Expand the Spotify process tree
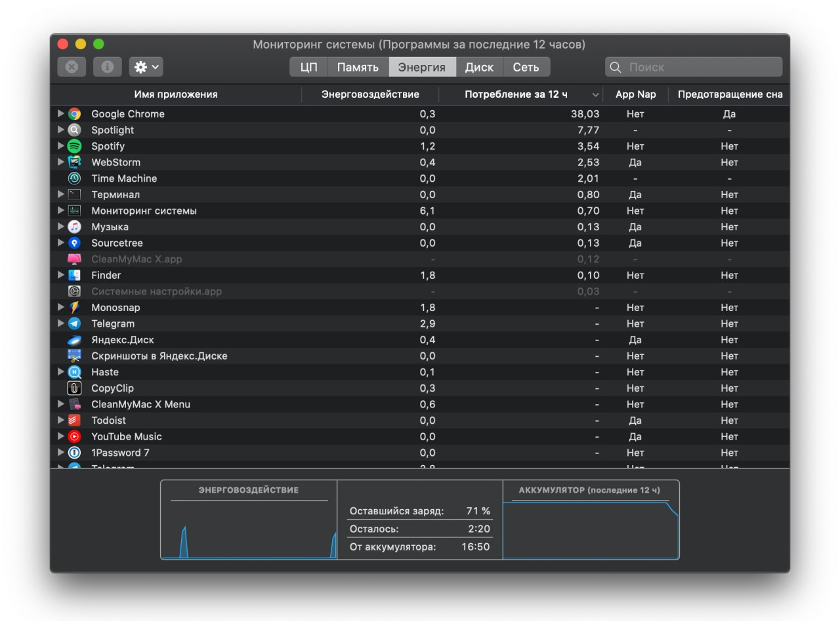This screenshot has height=639, width=840. [61, 146]
